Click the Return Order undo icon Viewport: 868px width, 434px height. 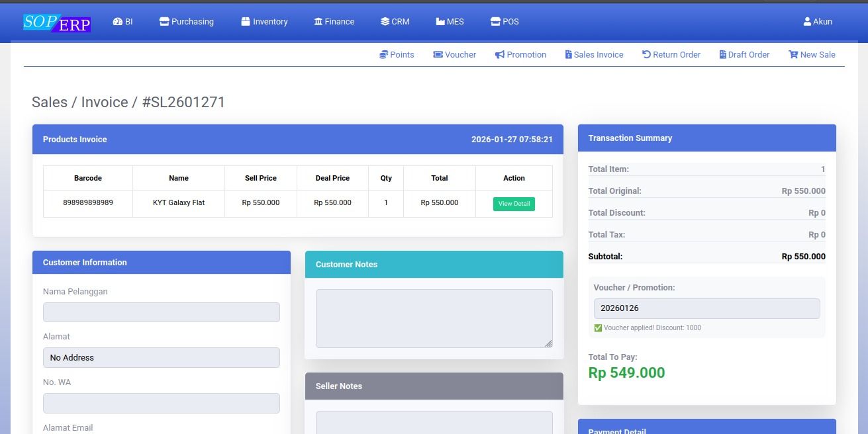(x=646, y=55)
